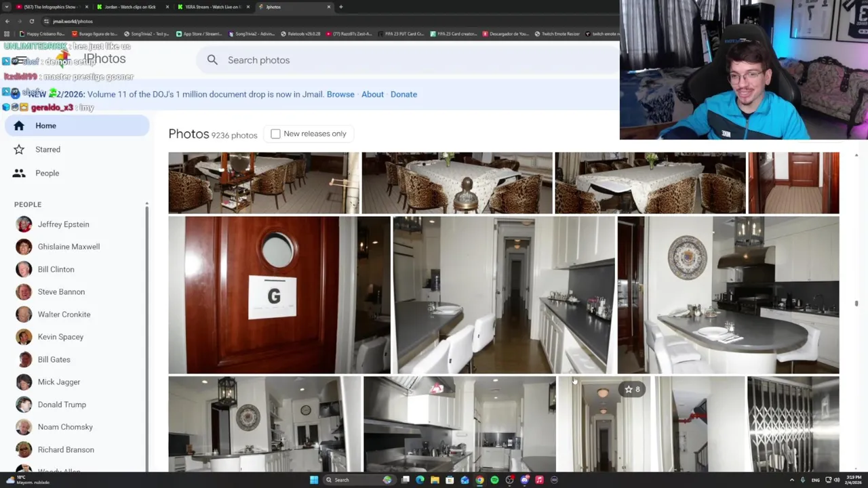Click the photo grid vertical scrollbar thumb
This screenshot has height=488, width=868.
point(856,303)
